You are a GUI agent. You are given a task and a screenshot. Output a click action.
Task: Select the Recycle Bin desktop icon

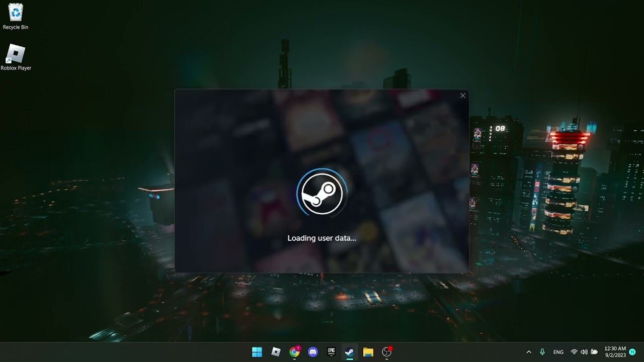[x=16, y=17]
